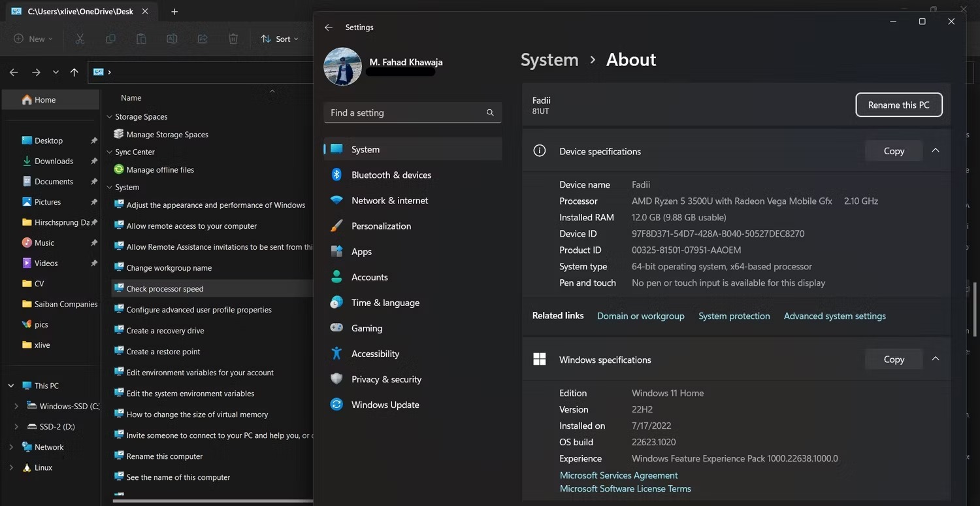
Task: Collapse the Device specifications section
Action: [936, 150]
